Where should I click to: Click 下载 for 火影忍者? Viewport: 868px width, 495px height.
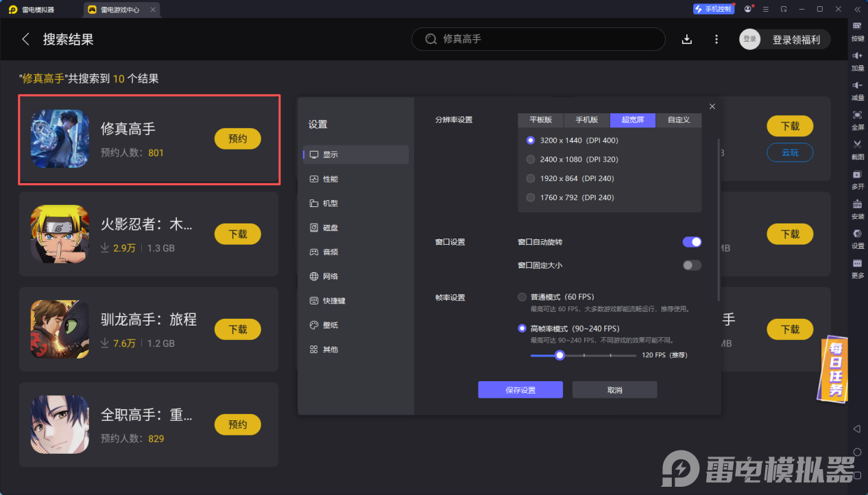pos(238,234)
